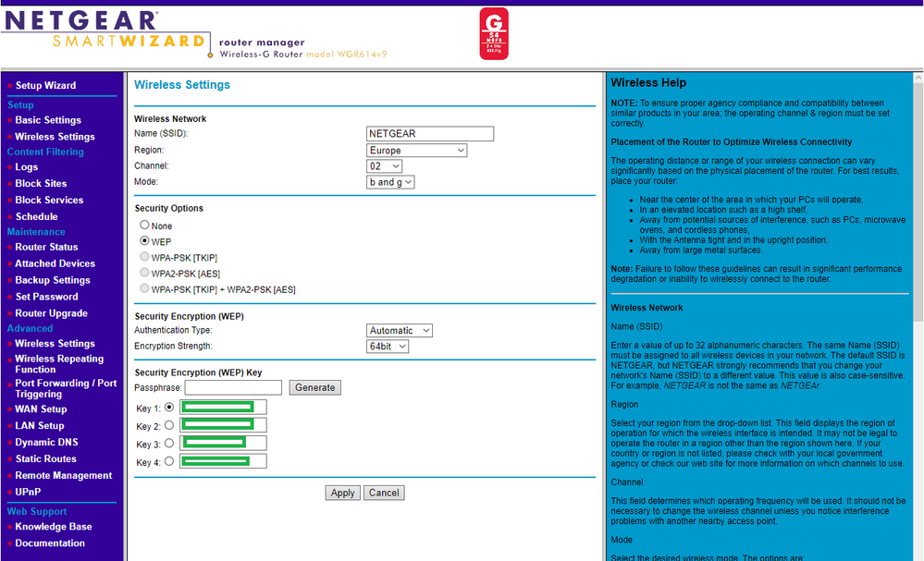Open the Mode dropdown set to b and g
Screen dimensions: 924x561
[390, 183]
